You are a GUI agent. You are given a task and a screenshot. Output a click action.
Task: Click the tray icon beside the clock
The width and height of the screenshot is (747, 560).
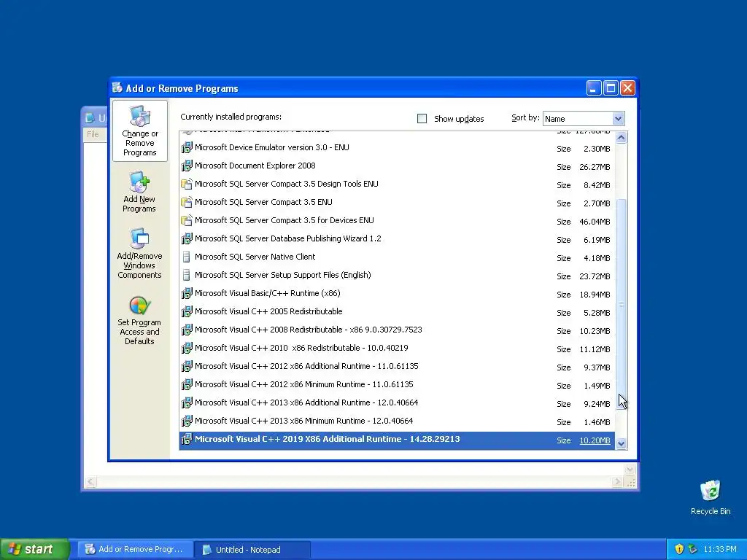(693, 549)
